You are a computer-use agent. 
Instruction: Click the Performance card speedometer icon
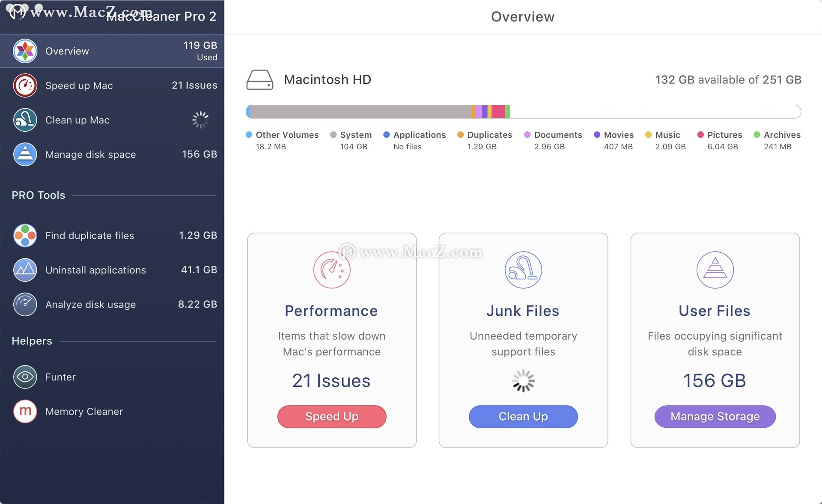[332, 270]
